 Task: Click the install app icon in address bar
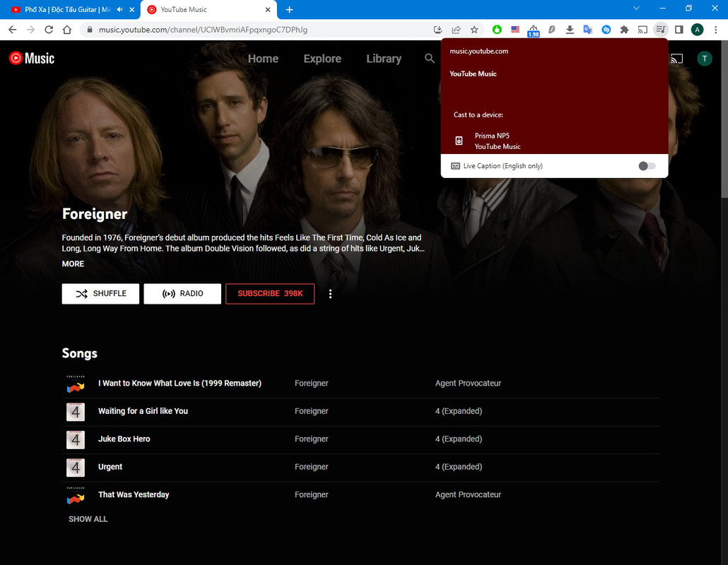(x=438, y=30)
